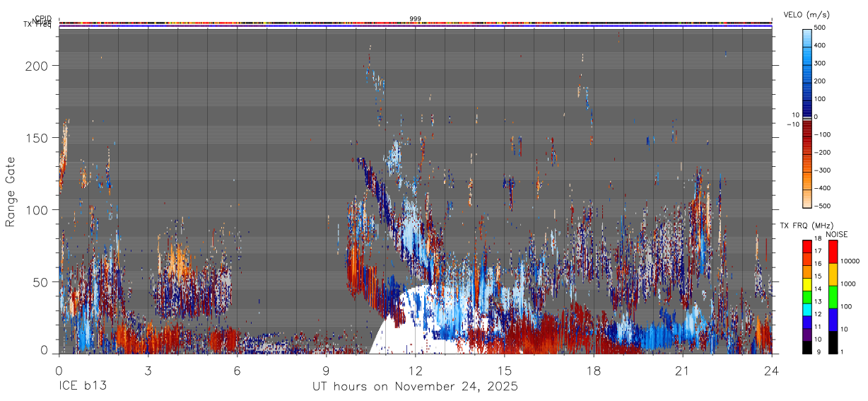
Task: Click the UT hour tick "9" on x-axis
Action: (326, 370)
